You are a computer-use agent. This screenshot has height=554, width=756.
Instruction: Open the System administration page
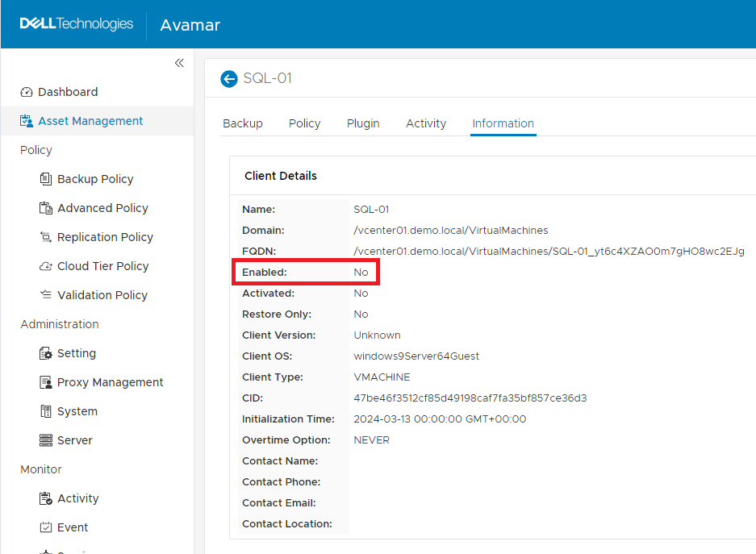(x=77, y=410)
